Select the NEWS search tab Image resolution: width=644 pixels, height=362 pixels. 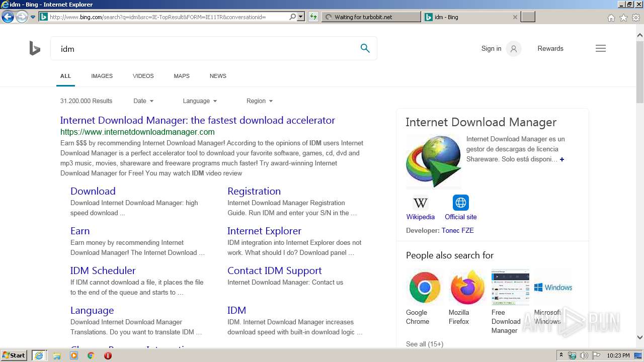pos(218,76)
